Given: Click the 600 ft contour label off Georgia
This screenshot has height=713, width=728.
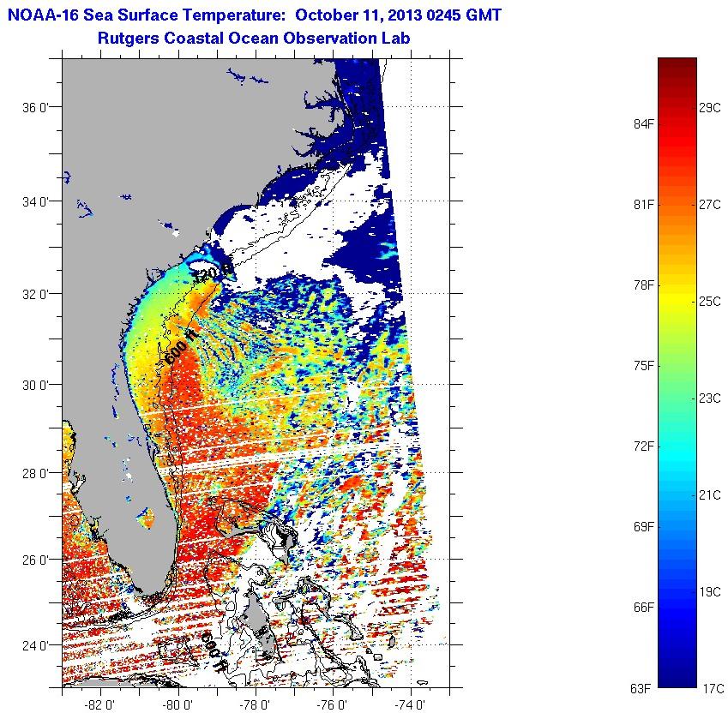Looking at the screenshot, I should tap(181, 348).
